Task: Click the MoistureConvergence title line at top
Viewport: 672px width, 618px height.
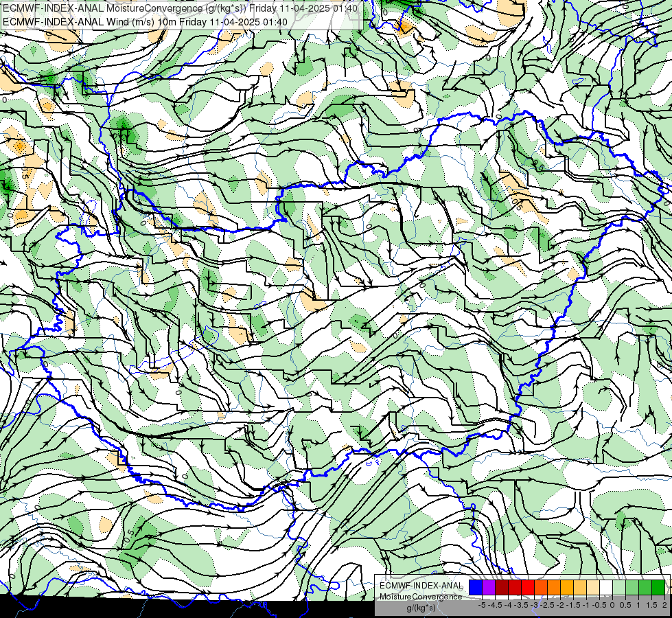Action: point(181,8)
